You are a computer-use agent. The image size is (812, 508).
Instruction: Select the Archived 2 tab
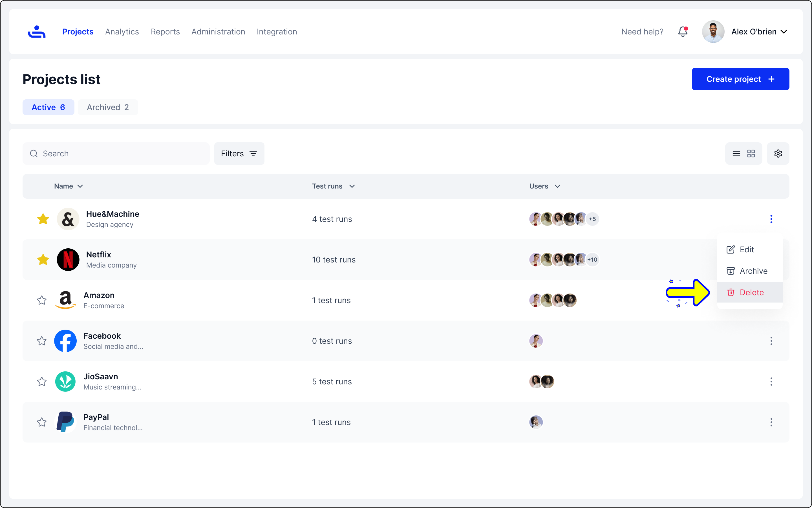click(x=108, y=107)
